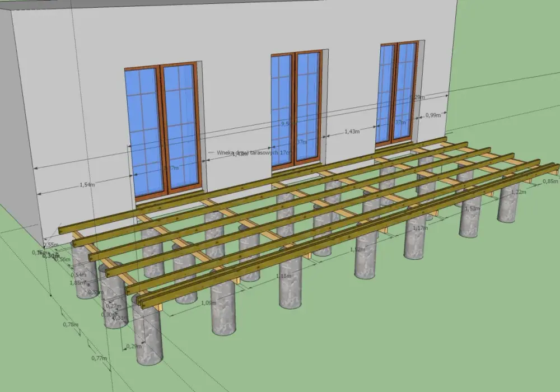The image size is (560, 392).
Task: Click the 0,29m dimension near front pillar
Action: click(x=134, y=346)
